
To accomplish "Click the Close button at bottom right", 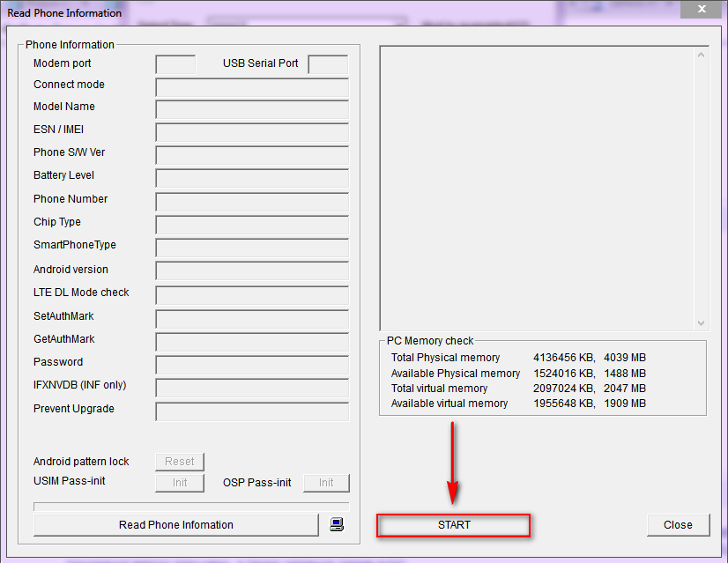I will point(677,525).
